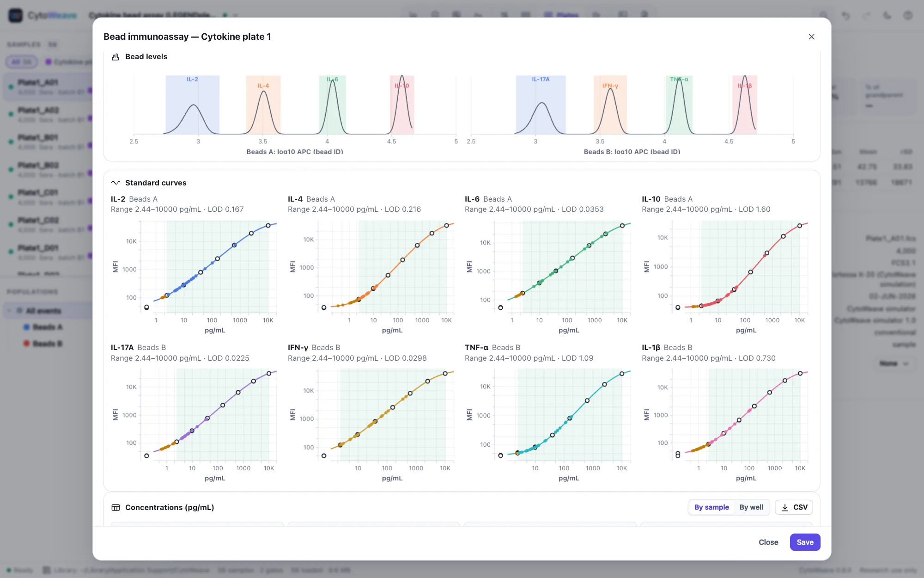The width and height of the screenshot is (924, 578).
Task: Select the IL-2 blue gate band in Beads A
Action: [192, 105]
